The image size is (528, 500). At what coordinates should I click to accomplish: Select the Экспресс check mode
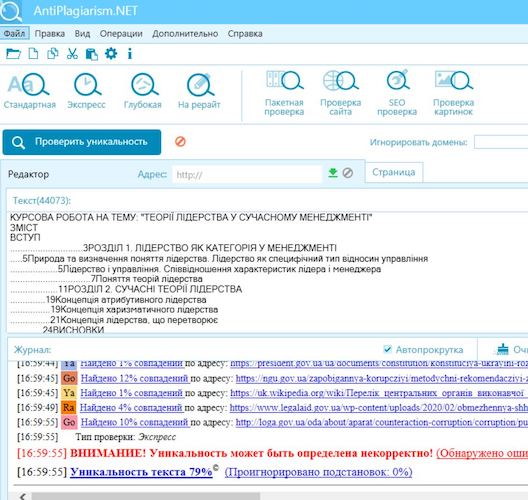(87, 91)
